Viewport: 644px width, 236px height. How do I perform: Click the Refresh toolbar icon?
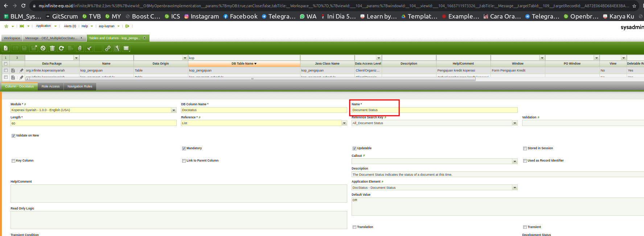click(x=61, y=48)
